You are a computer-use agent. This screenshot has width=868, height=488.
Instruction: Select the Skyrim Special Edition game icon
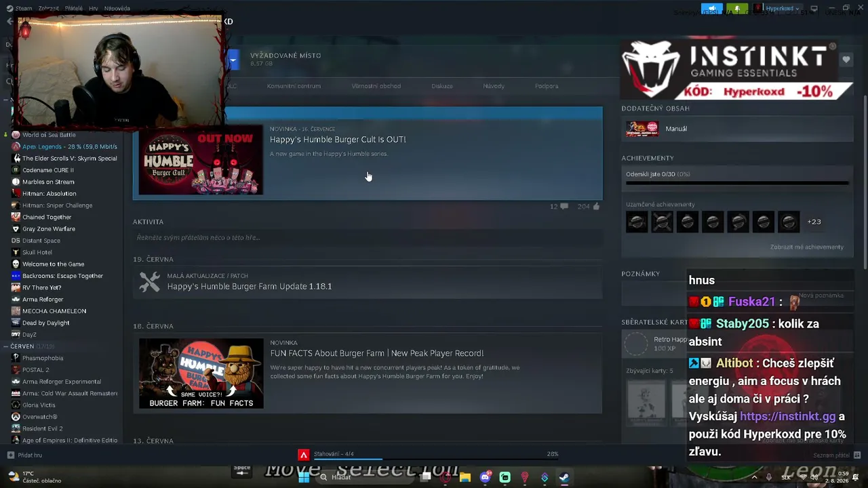coord(16,159)
